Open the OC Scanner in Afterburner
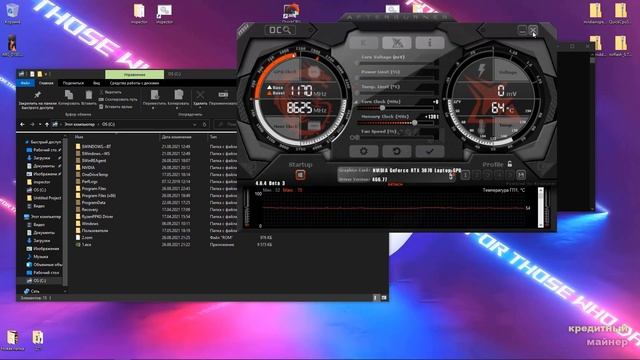 tap(280, 30)
